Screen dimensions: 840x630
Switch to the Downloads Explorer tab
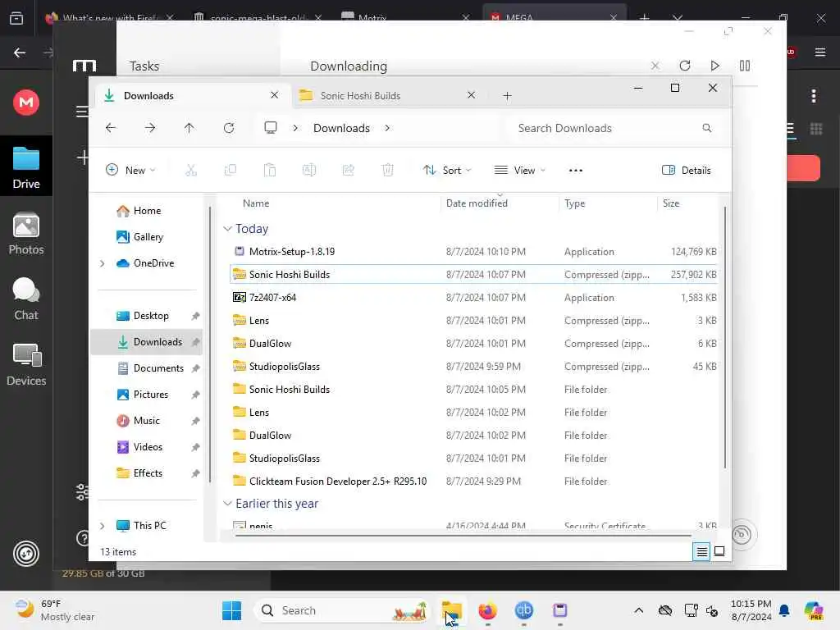pos(193,95)
